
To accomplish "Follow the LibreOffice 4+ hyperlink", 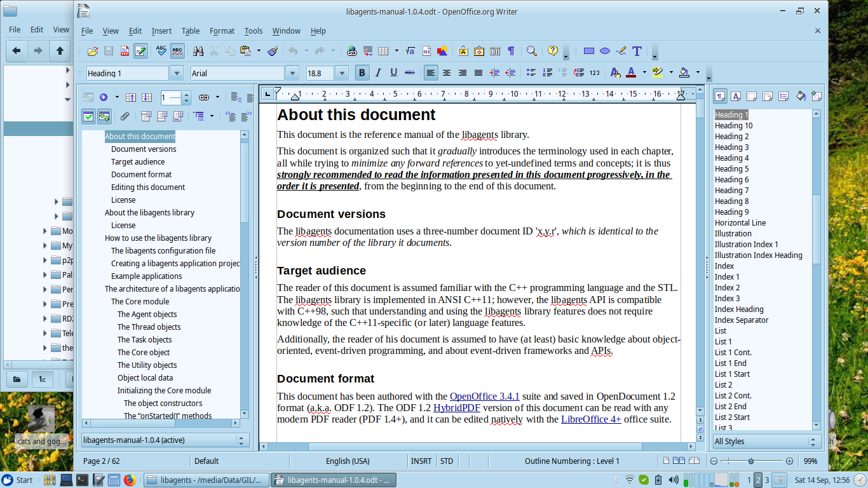I will [591, 419].
